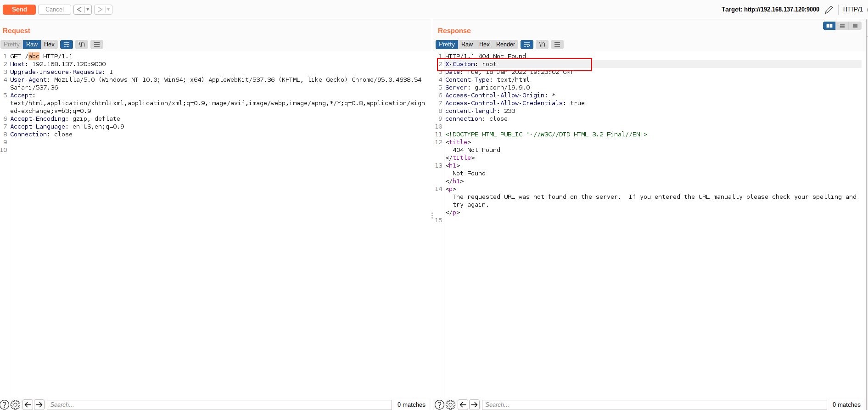
Task: Select combined tabbed layout view
Action: point(855,26)
